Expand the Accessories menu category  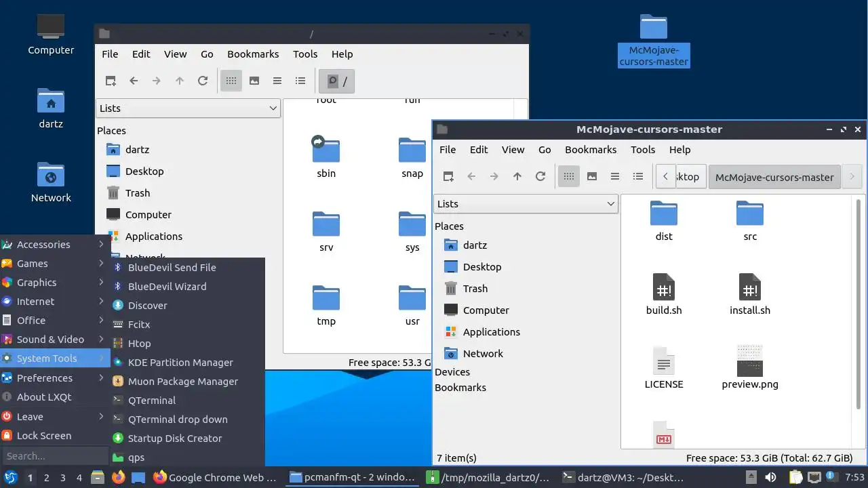point(55,244)
